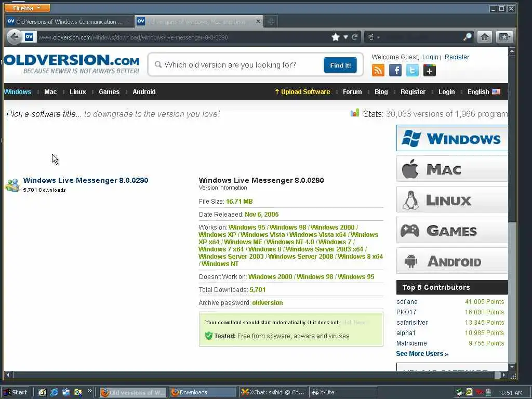
Task: Click the Facebook icon
Action: coord(395,70)
